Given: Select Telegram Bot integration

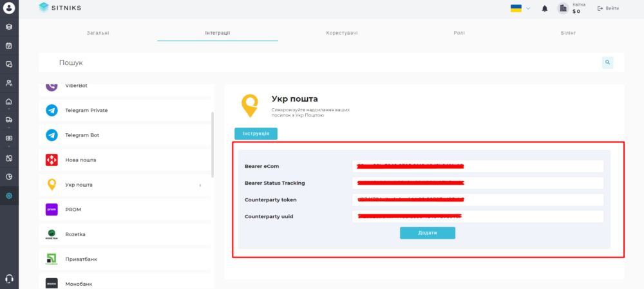Looking at the screenshot, I should click(x=124, y=135).
